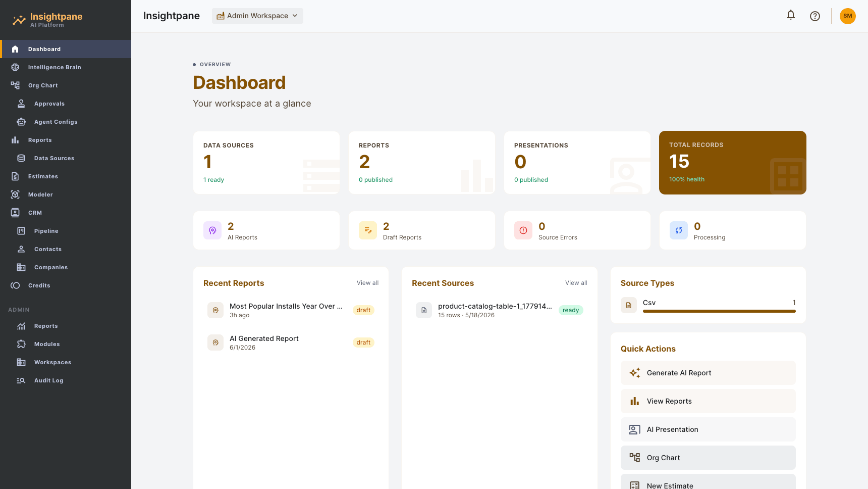Open the Reports summary card

click(x=422, y=163)
